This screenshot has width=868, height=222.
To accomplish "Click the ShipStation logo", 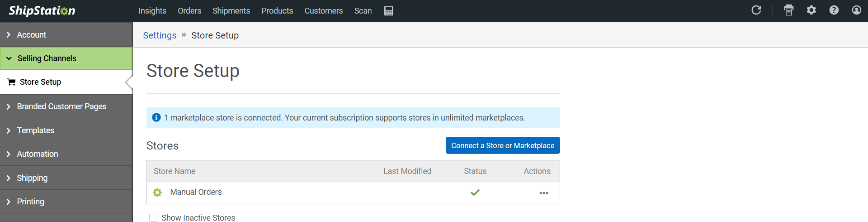I will click(x=42, y=11).
